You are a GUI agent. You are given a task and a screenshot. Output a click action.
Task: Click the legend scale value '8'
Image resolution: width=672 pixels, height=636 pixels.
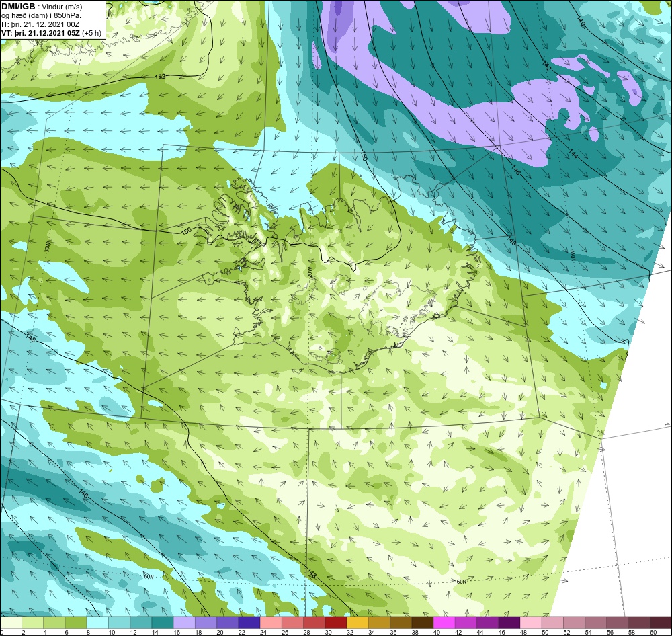coord(88,632)
